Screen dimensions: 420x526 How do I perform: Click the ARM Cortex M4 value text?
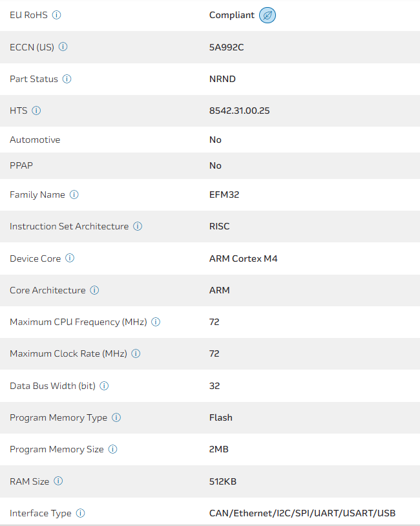pos(243,258)
